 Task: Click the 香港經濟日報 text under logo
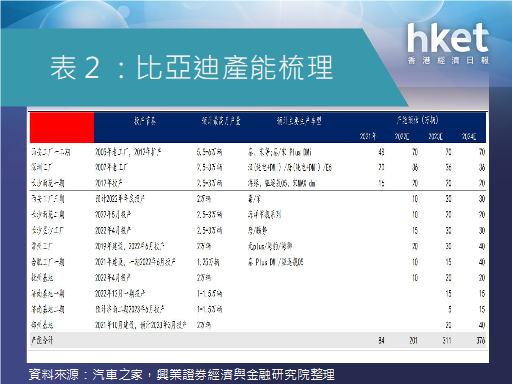[x=448, y=61]
